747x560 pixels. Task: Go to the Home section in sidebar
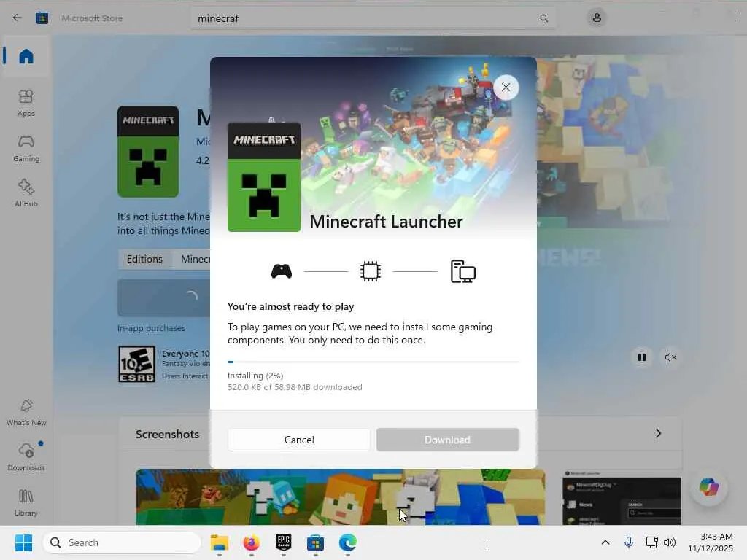26,56
